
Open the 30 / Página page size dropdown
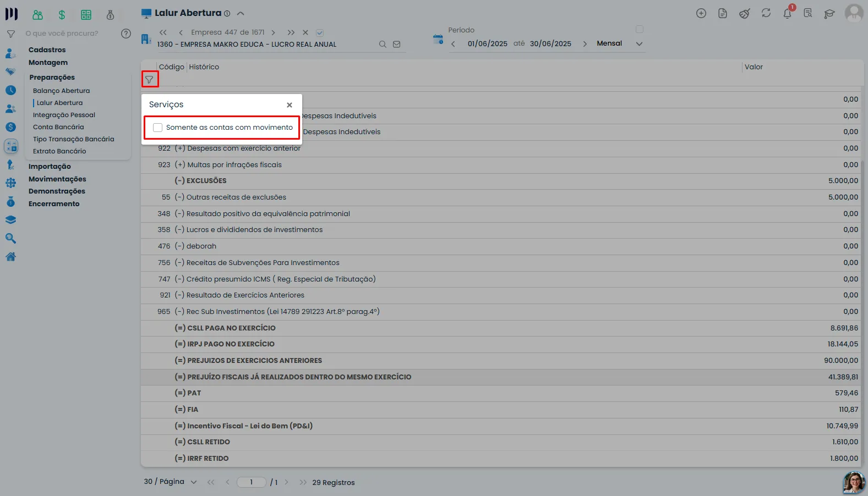tap(170, 482)
